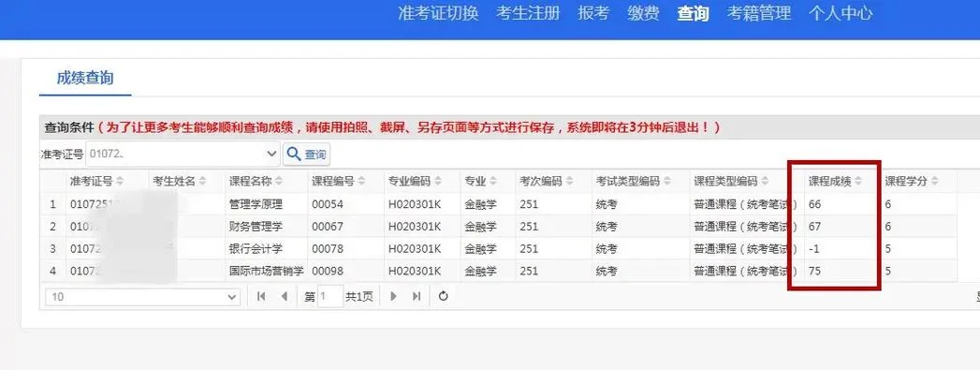Viewport: 980px width, 370px height.
Task: Click the score 66 cell
Action: click(841, 204)
